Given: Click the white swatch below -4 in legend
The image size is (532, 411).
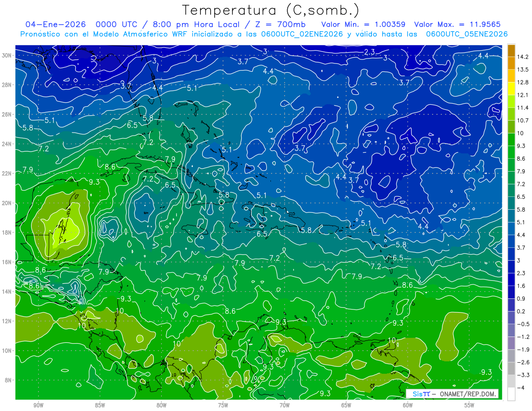Looking at the screenshot, I should 511,394.
